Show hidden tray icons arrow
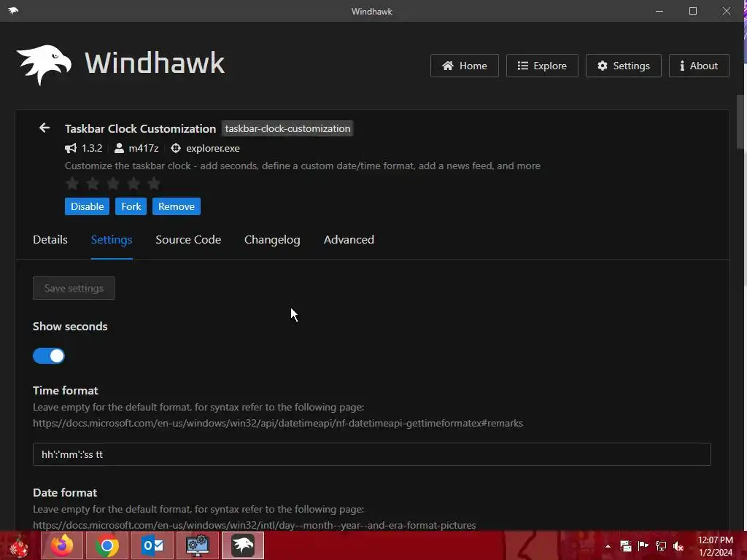Image resolution: width=747 pixels, height=560 pixels. coord(608,546)
